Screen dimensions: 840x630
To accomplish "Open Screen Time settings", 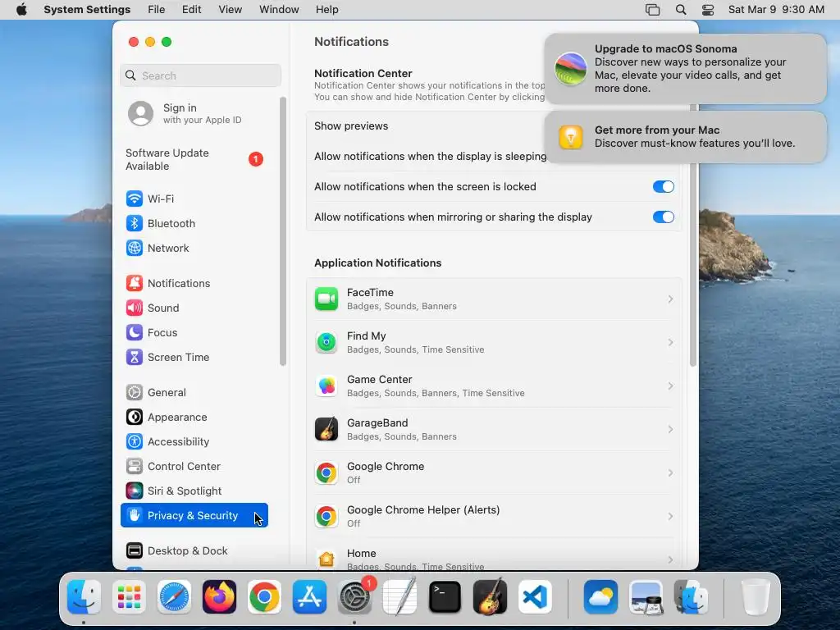I will 194,358.
